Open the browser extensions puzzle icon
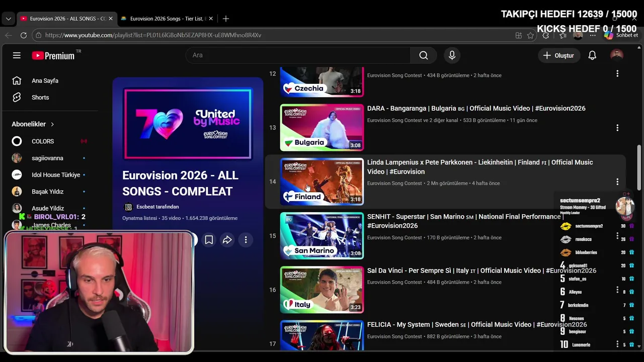This screenshot has width=644, height=362. pyautogui.click(x=546, y=35)
